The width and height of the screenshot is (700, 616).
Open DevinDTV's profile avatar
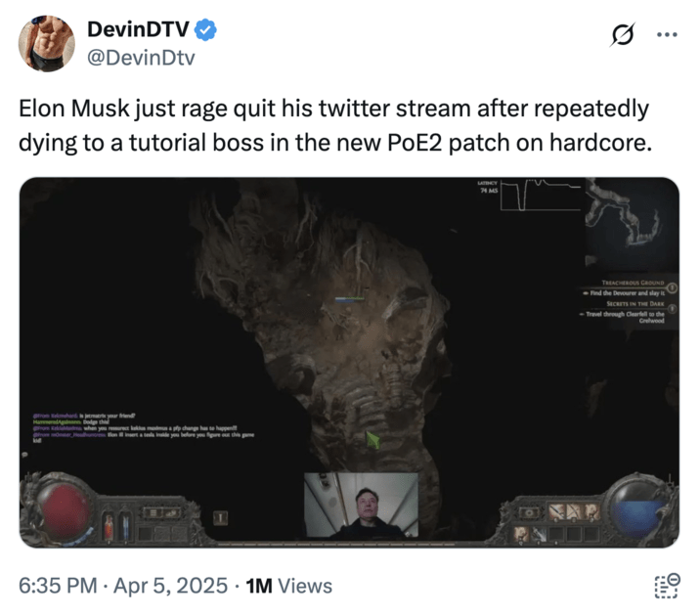coord(46,44)
